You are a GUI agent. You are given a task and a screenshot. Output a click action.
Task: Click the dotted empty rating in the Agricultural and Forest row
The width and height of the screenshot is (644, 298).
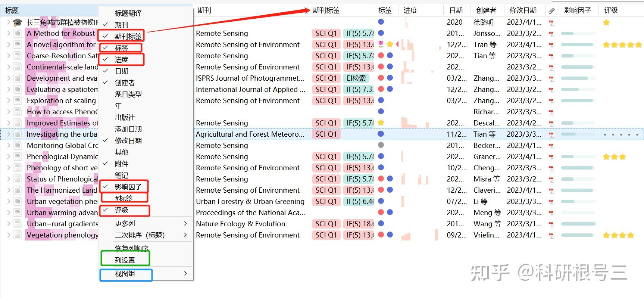pyautogui.click(x=621, y=134)
